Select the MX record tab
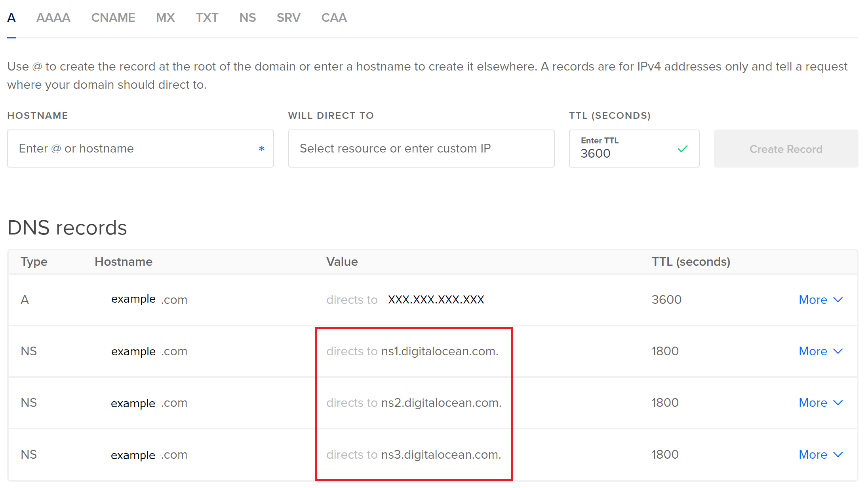The height and width of the screenshot is (488, 868). tap(165, 18)
